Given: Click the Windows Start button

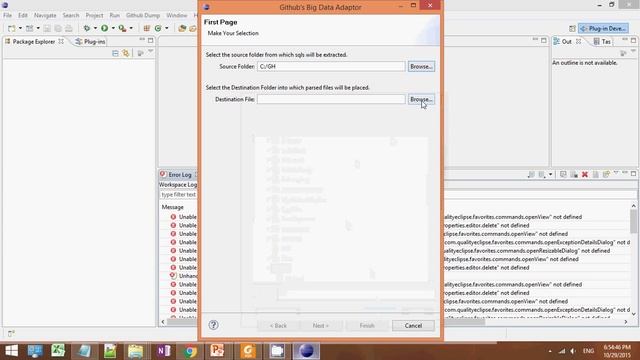Looking at the screenshot, I should click(x=11, y=351).
